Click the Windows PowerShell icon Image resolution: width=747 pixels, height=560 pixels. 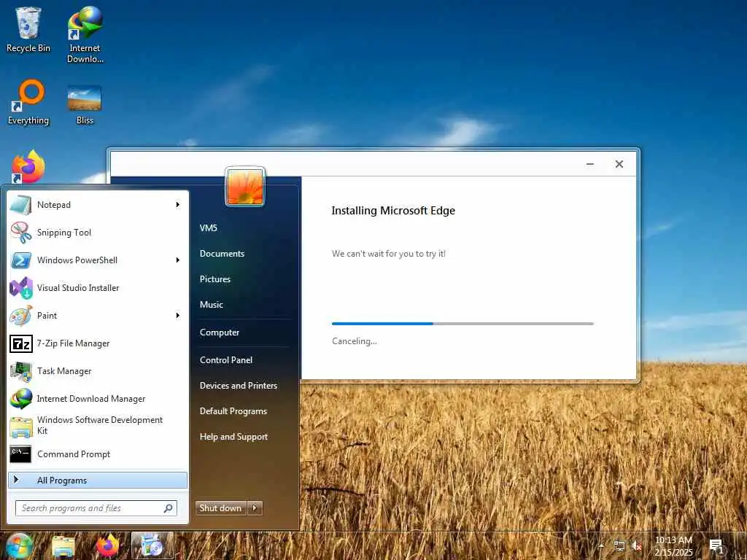click(x=20, y=260)
